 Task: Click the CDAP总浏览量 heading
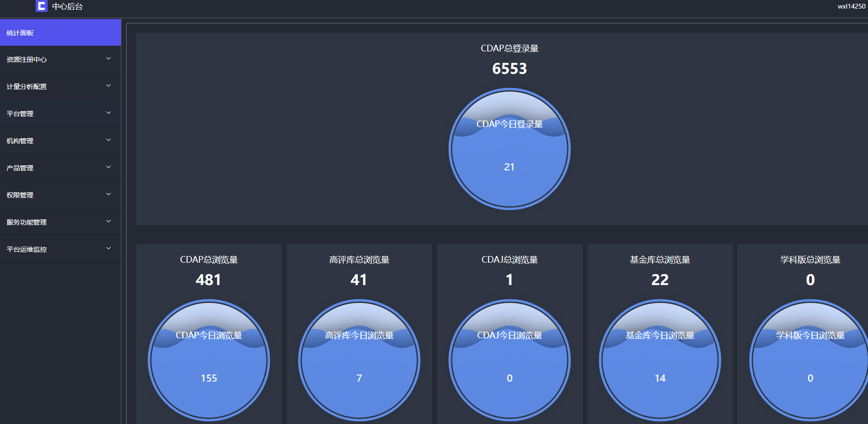tap(209, 260)
